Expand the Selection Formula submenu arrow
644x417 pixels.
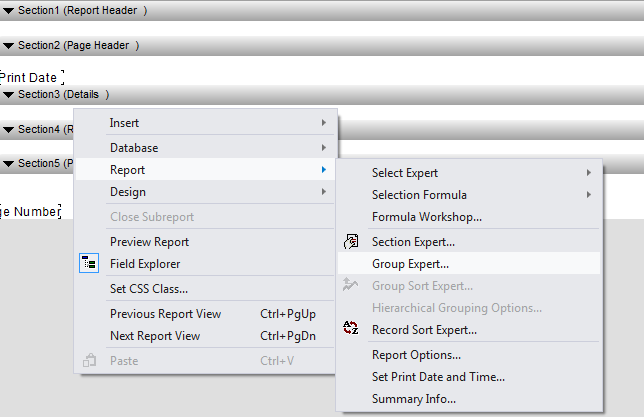(589, 194)
